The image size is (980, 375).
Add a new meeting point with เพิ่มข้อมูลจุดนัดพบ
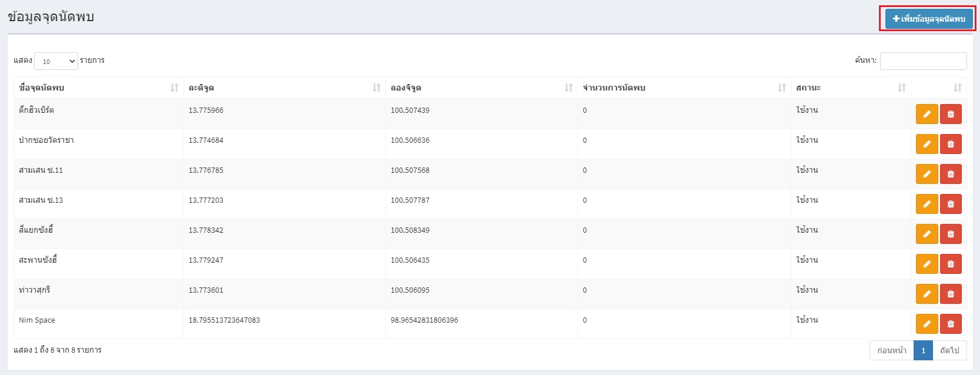tap(928, 19)
